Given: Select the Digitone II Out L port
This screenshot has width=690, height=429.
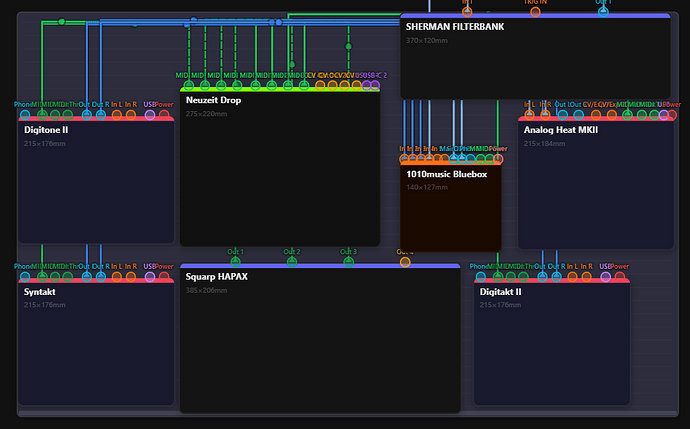Looking at the screenshot, I should point(87,115).
